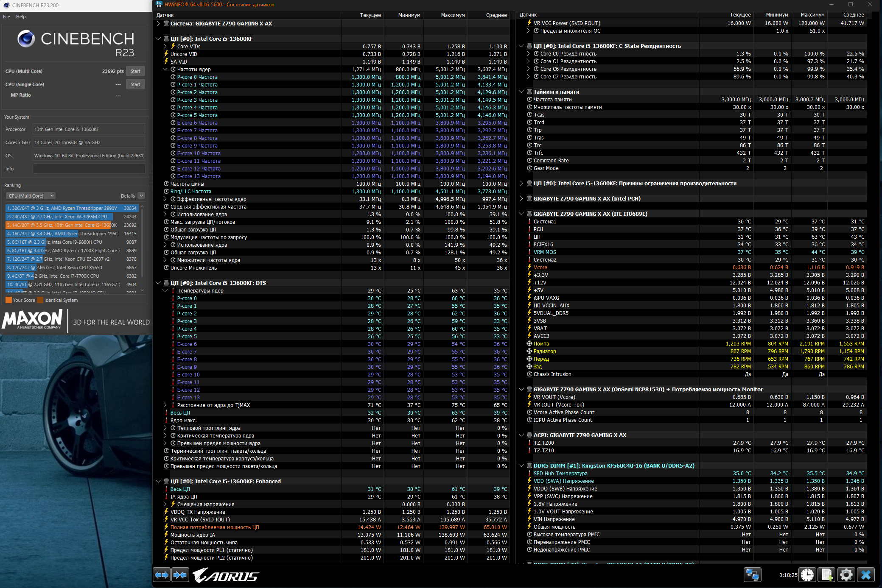Open the Help menu in Cinebench
The width and height of the screenshot is (882, 588).
click(x=21, y=17)
